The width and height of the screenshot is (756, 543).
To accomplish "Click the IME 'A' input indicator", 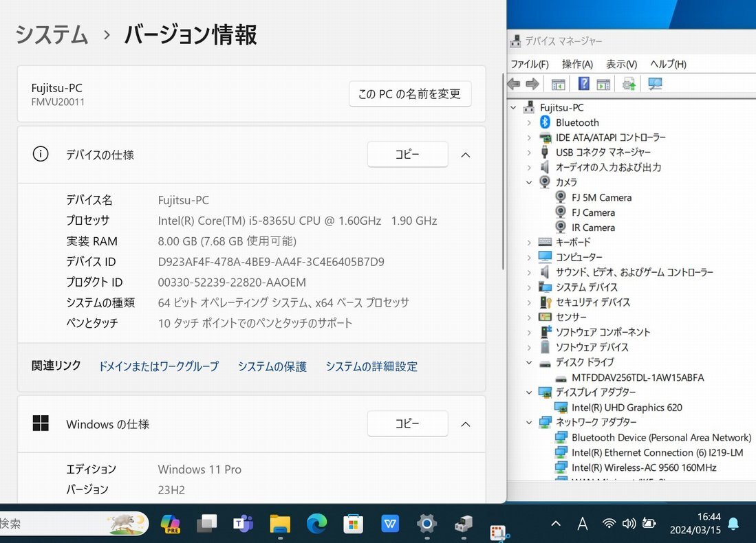I will click(583, 524).
